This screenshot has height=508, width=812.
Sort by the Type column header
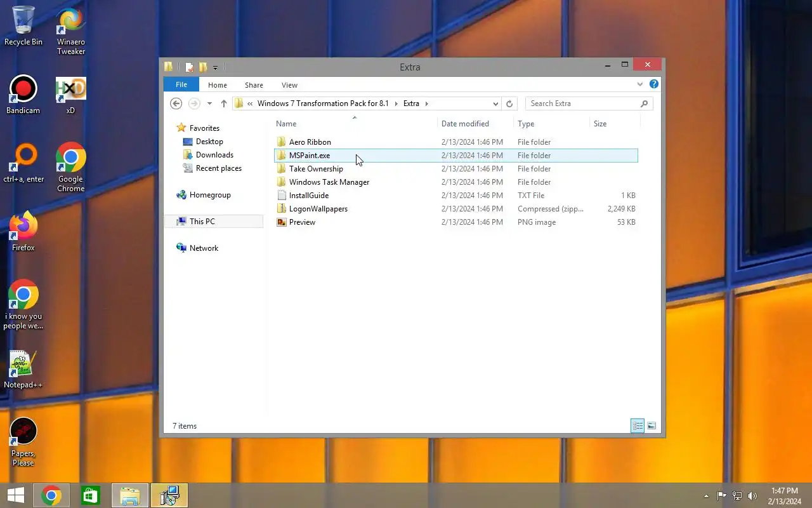pyautogui.click(x=551, y=124)
